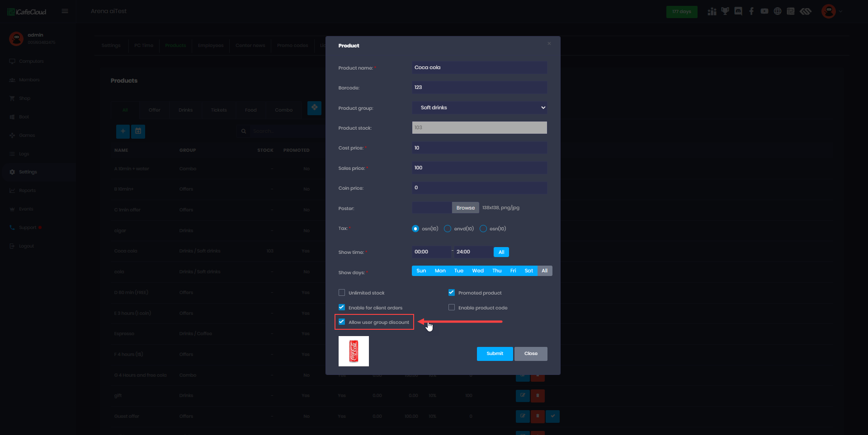Open the user avatar dropdown arrow
Viewport: 868px width, 435px height.
(x=841, y=11)
